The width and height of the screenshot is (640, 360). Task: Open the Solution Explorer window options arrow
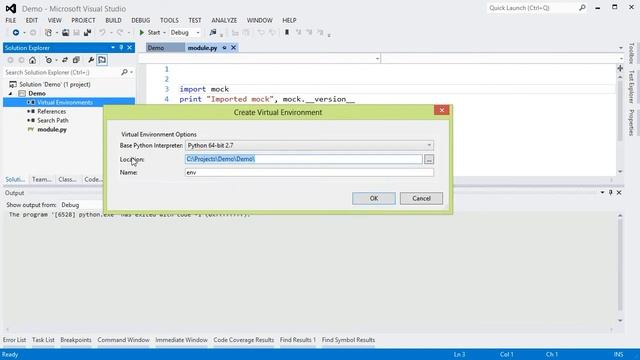tap(113, 48)
